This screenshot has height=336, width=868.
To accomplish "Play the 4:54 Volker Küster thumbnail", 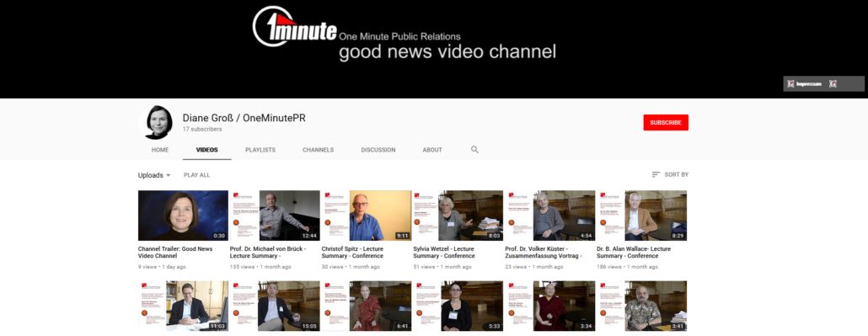I will (x=549, y=216).
